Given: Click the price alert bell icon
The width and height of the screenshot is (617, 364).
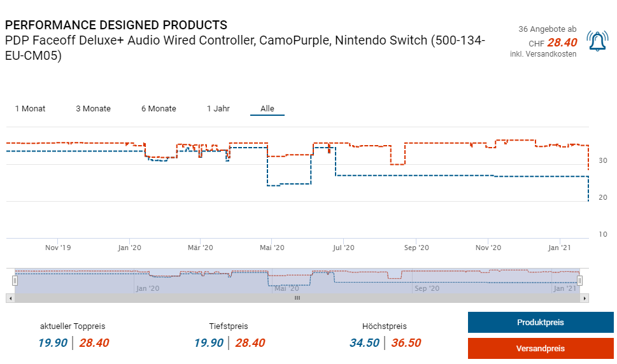Looking at the screenshot, I should (x=597, y=41).
